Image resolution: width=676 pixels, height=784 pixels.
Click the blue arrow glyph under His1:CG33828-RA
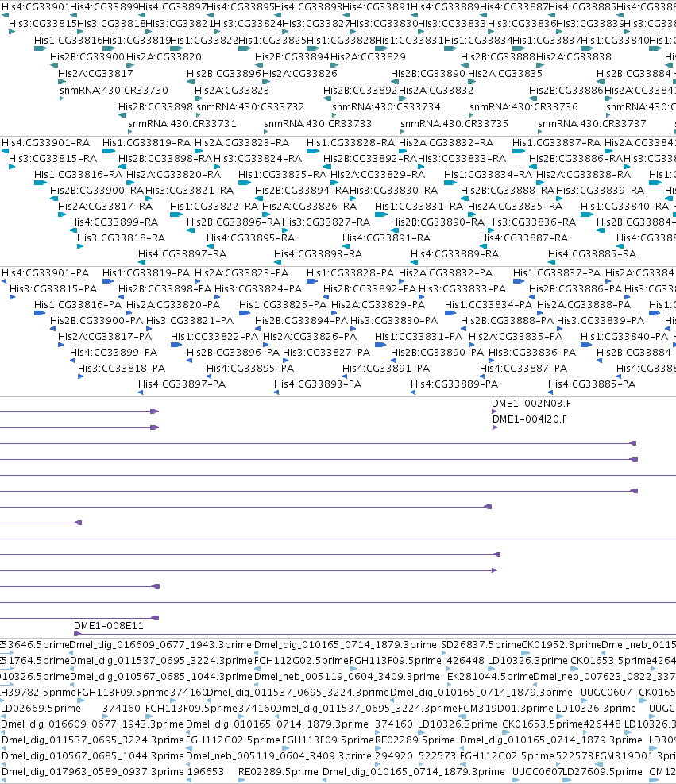point(313,151)
